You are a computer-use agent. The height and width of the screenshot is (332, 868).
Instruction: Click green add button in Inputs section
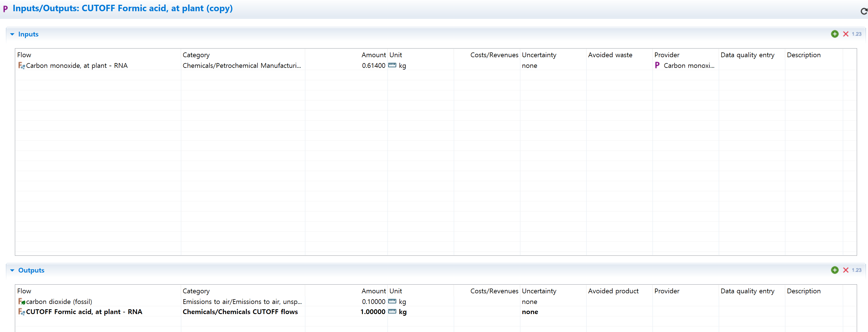coord(834,34)
